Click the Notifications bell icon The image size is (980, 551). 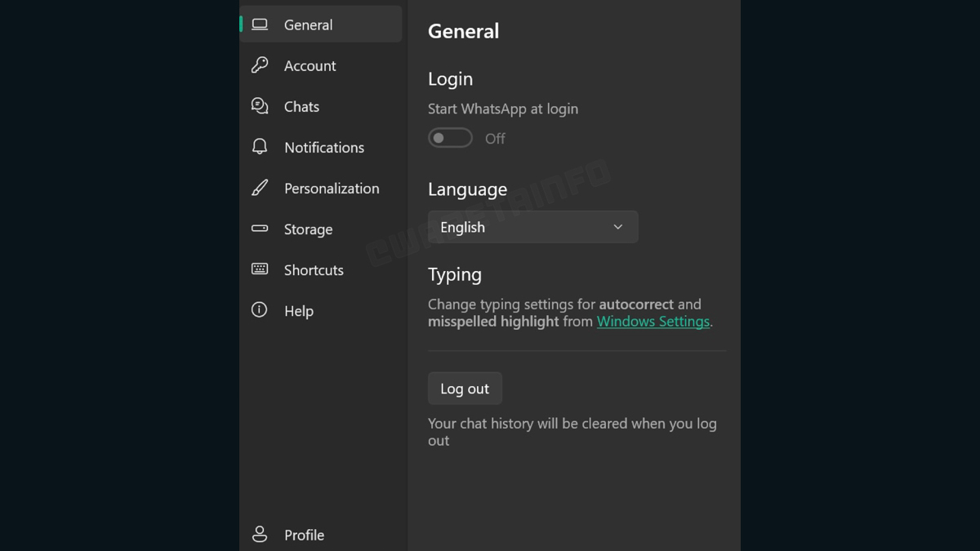[260, 147]
